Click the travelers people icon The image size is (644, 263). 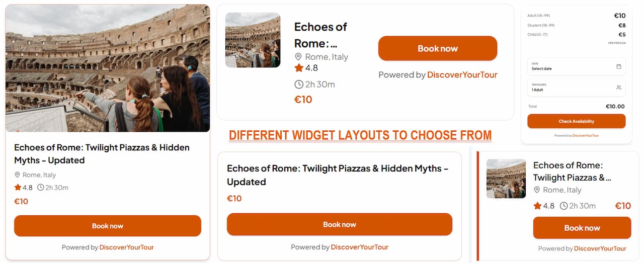pyautogui.click(x=618, y=87)
